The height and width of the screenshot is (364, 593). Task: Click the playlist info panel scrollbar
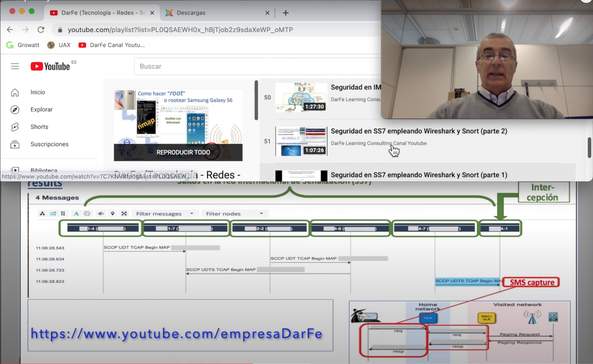click(x=256, y=100)
